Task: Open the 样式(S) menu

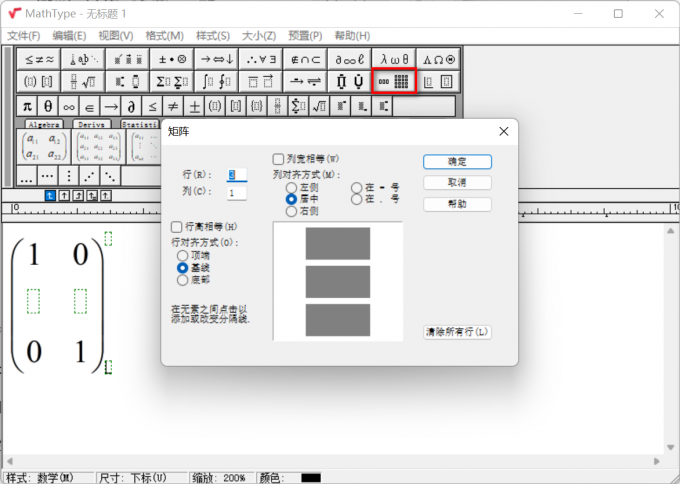Action: [x=212, y=36]
